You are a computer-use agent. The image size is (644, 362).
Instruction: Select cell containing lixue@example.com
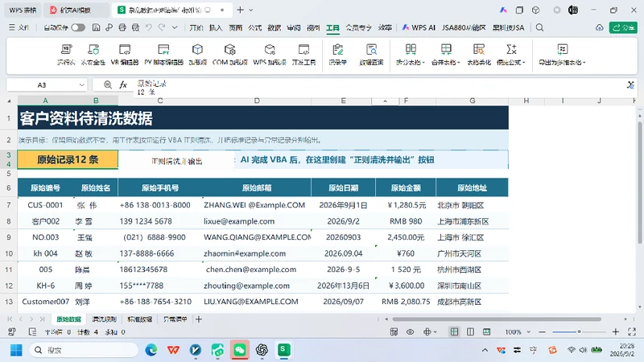click(x=256, y=221)
